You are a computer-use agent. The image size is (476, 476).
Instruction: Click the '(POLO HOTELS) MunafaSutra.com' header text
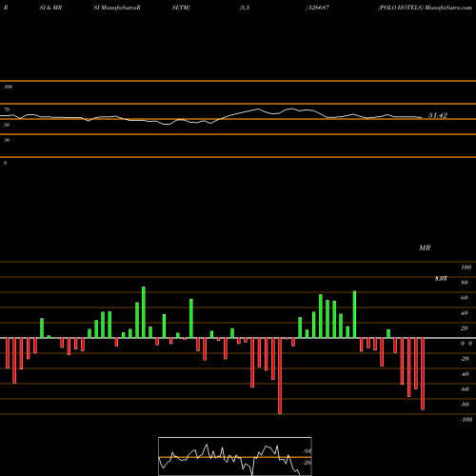pos(426,8)
